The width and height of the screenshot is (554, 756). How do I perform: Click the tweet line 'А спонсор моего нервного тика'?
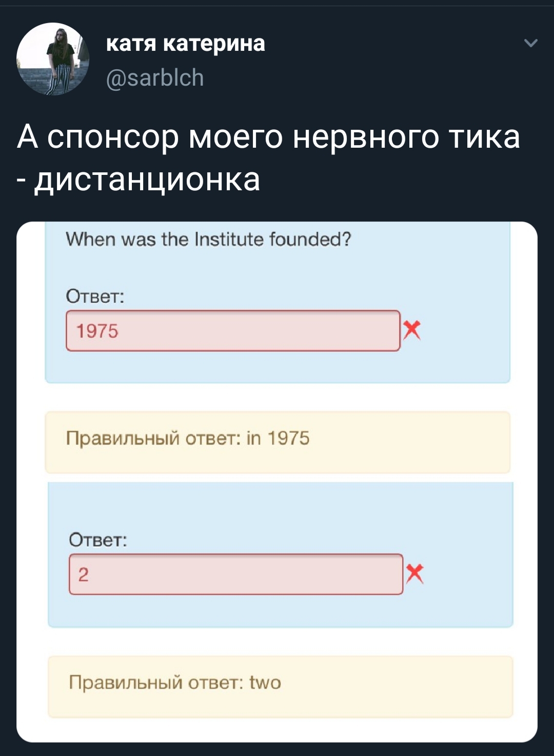click(x=268, y=137)
